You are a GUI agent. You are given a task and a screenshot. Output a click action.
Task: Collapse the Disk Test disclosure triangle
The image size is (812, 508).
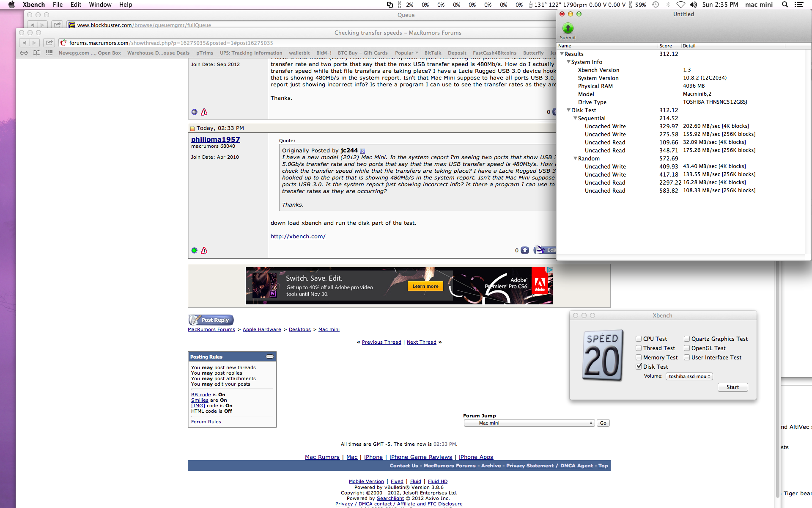tap(568, 110)
